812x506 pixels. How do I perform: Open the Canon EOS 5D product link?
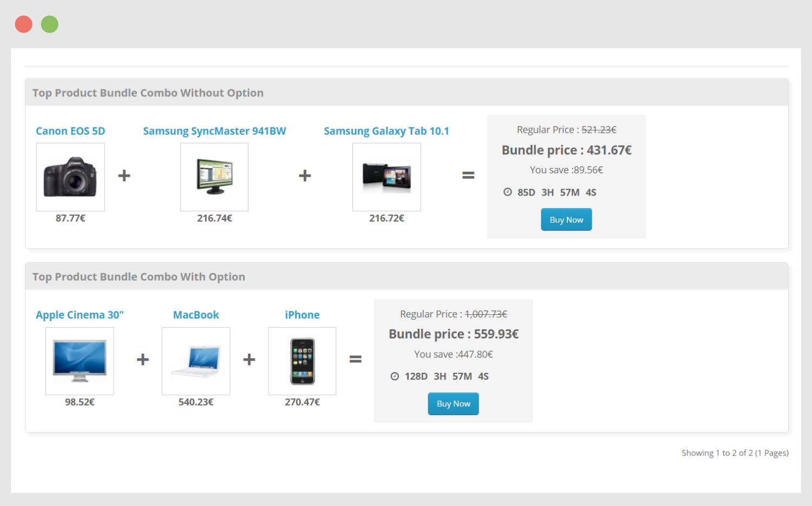[x=70, y=131]
